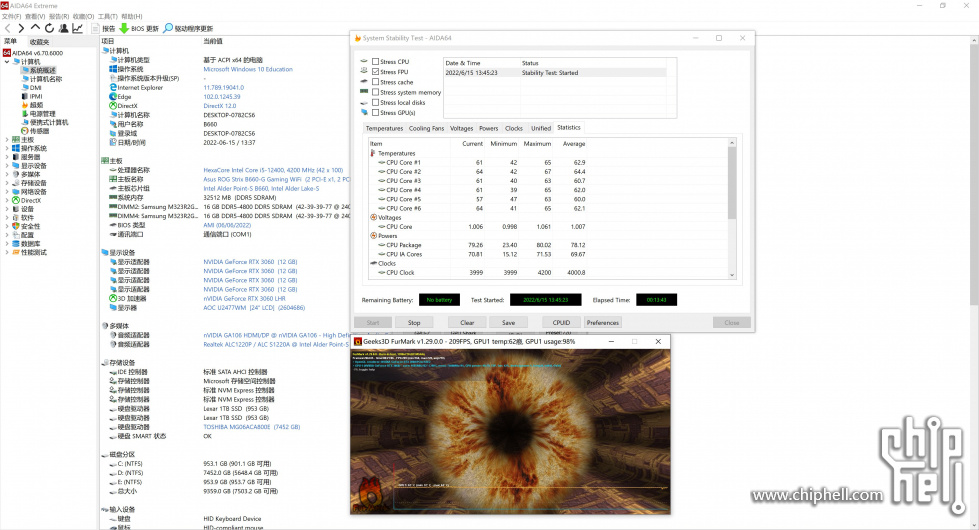Select 计算机名称 in the left tree
Screen dimensions: 979x530
[x=42, y=79]
